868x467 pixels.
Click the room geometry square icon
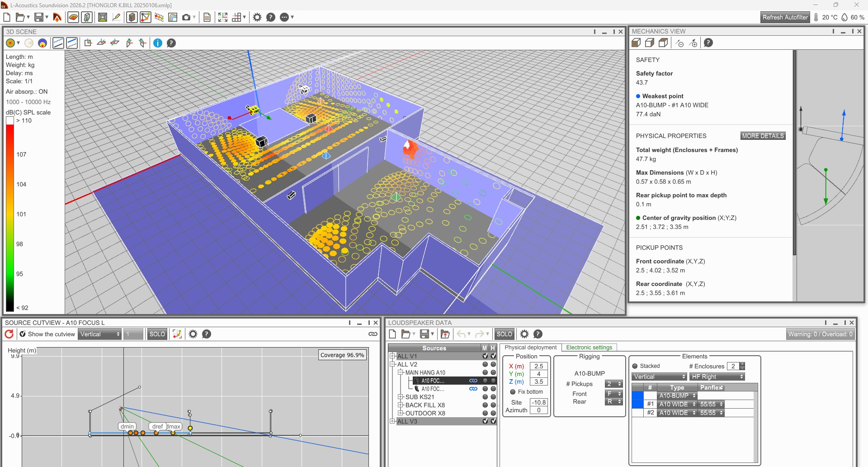coord(103,17)
